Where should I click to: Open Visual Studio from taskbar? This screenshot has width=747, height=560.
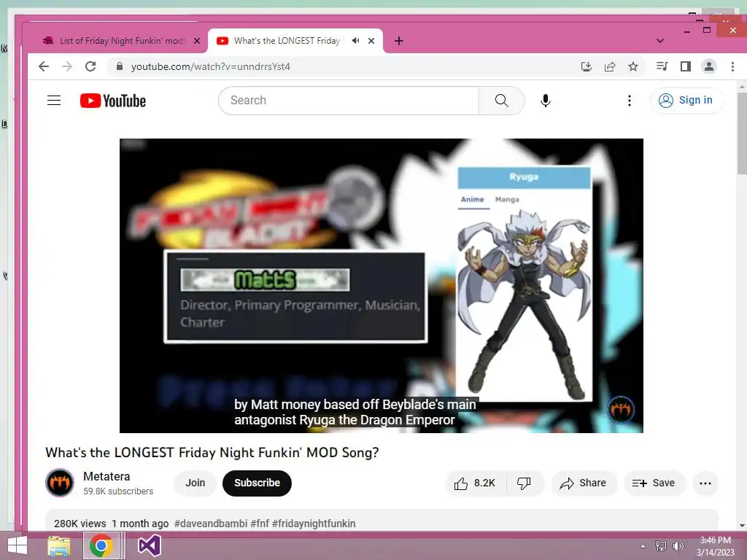coord(149,545)
